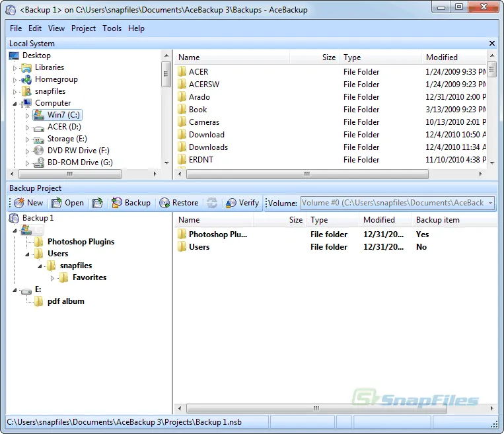The width and height of the screenshot is (504, 434).
Task: Open the Volume dropdown list
Action: coord(490,203)
